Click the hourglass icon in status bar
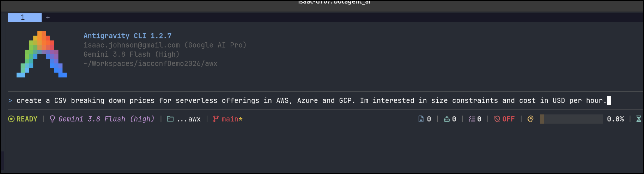The width and height of the screenshot is (644, 174). point(639,119)
